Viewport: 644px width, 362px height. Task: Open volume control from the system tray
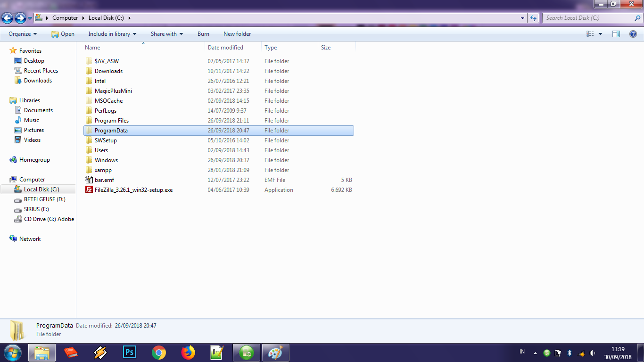(x=592, y=352)
